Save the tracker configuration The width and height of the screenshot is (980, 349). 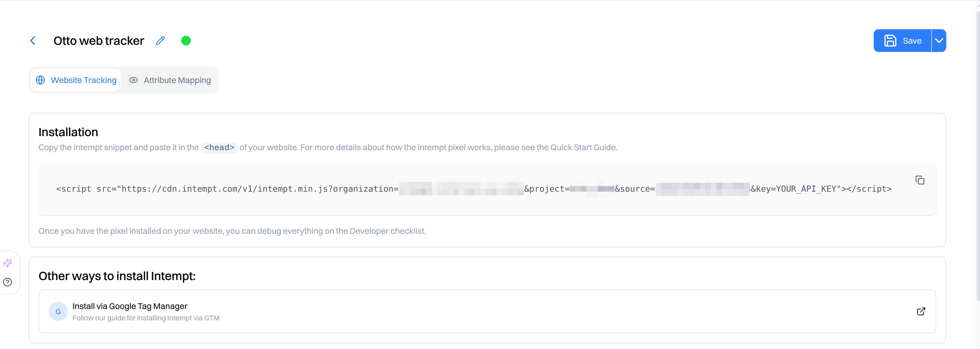(902, 41)
